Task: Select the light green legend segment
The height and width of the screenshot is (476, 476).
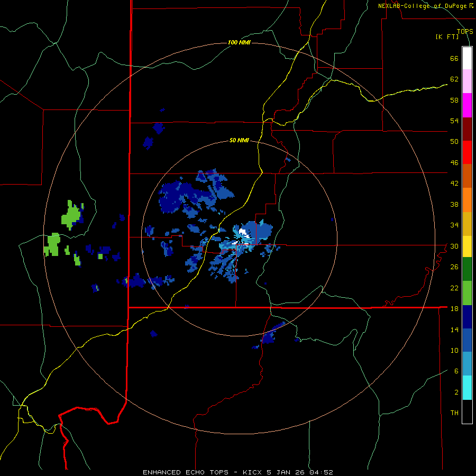Action: [467, 293]
